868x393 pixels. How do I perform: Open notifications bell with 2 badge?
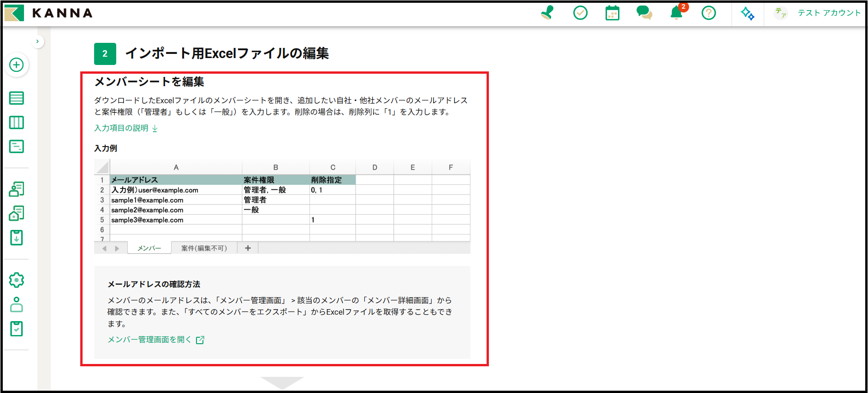coord(677,13)
